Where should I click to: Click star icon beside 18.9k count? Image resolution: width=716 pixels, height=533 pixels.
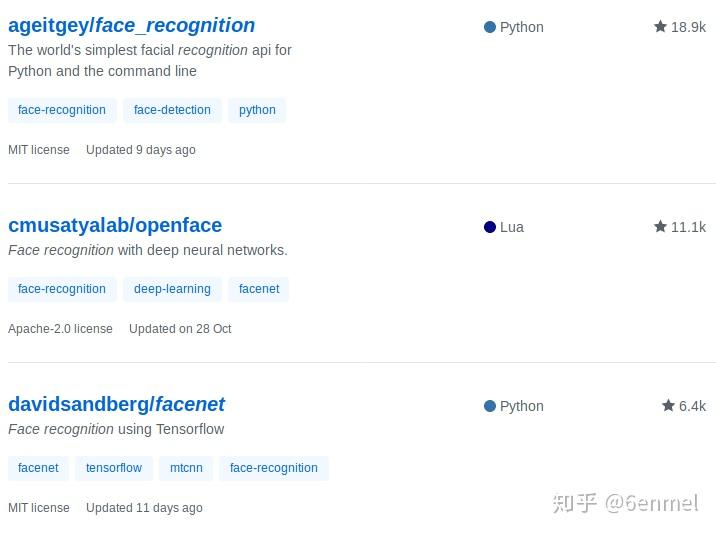click(660, 26)
